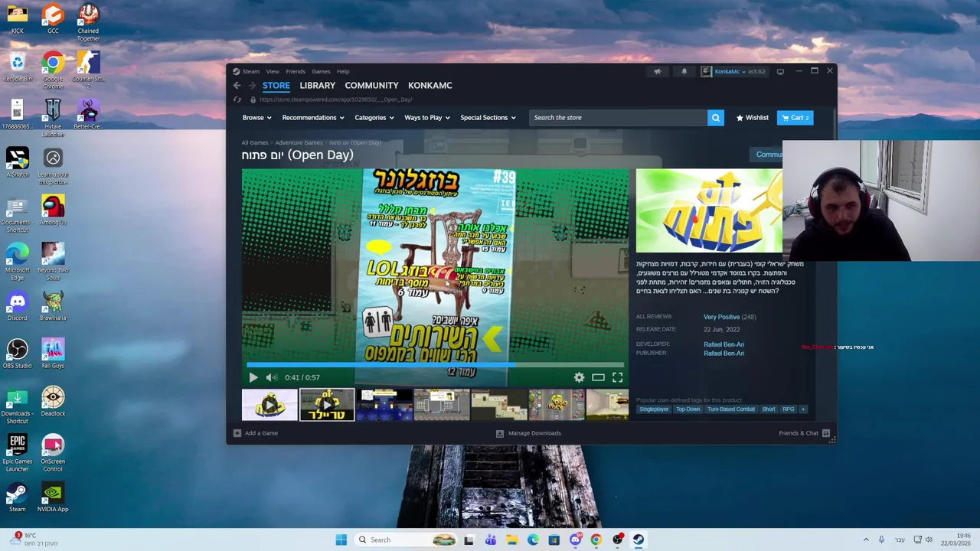Switch to Big Picture mode monitor icon
Viewport: 980px width, 551px height.
click(x=780, y=71)
